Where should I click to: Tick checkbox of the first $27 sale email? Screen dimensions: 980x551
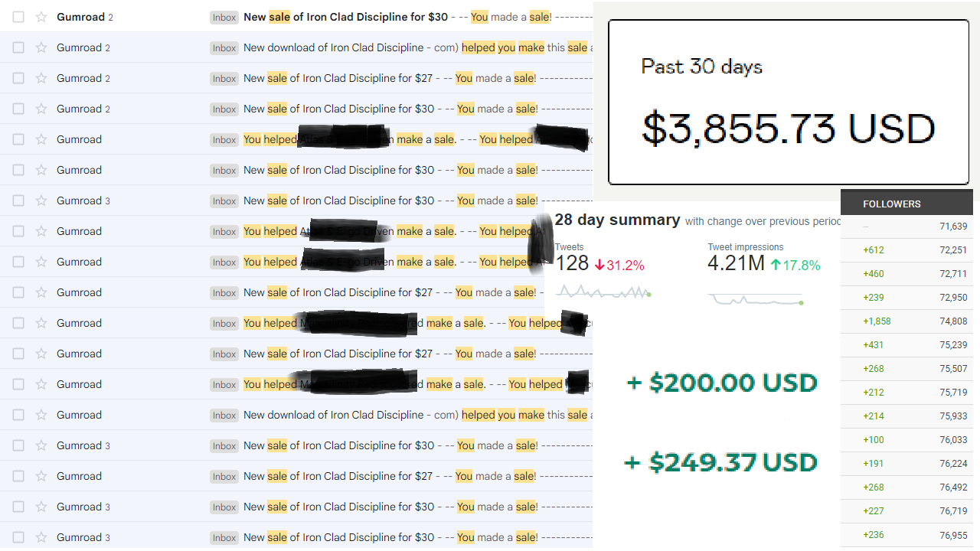(18, 78)
